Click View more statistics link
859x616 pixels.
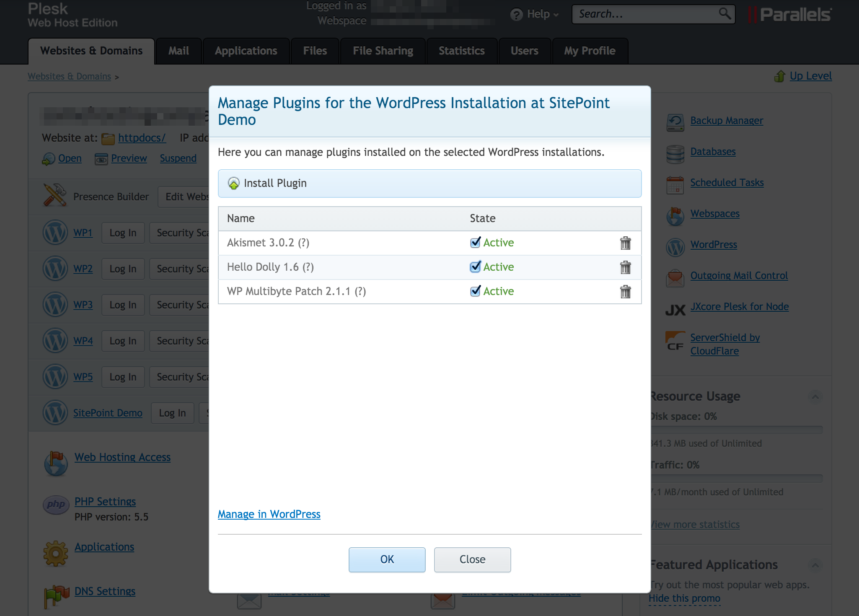point(696,524)
